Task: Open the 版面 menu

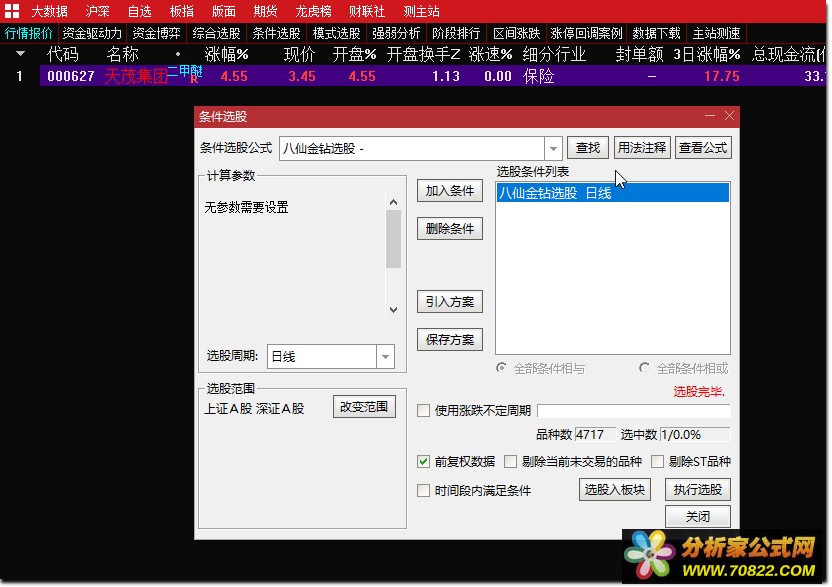Action: pos(223,11)
